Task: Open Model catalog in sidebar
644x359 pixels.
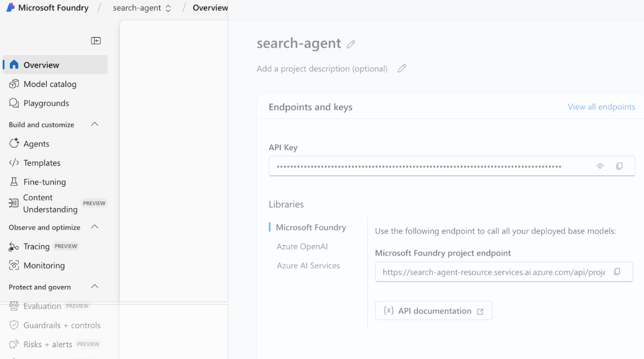Action: pos(49,84)
